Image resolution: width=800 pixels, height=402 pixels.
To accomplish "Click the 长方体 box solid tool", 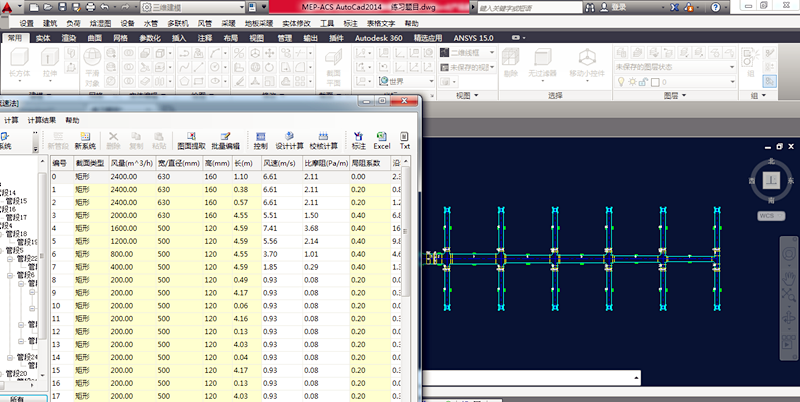I will click(x=19, y=63).
